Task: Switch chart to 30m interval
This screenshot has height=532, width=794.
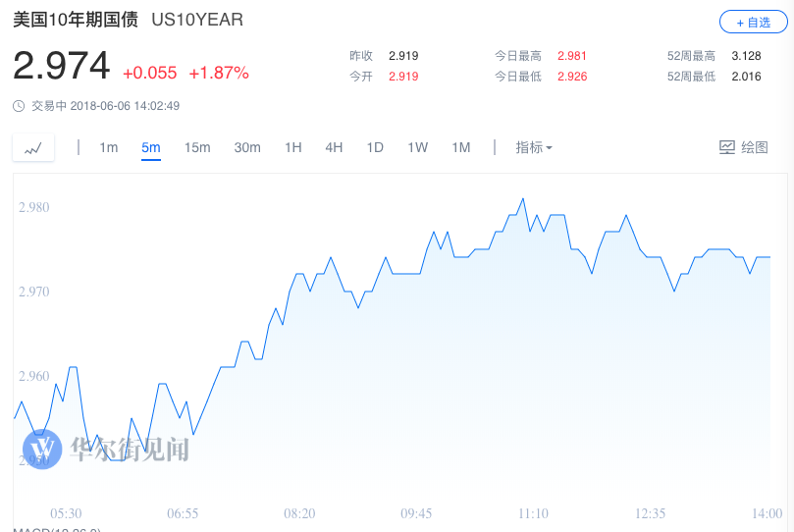Action: tap(247, 147)
